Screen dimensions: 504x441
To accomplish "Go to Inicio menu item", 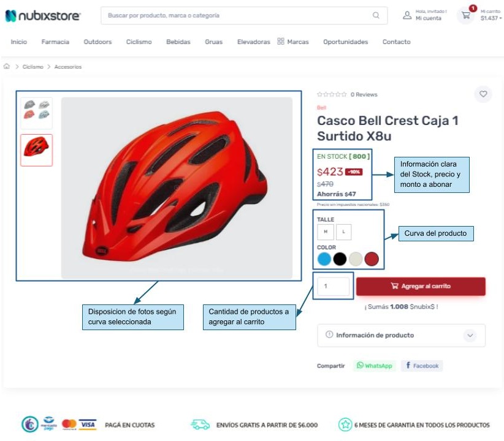I will click(18, 42).
